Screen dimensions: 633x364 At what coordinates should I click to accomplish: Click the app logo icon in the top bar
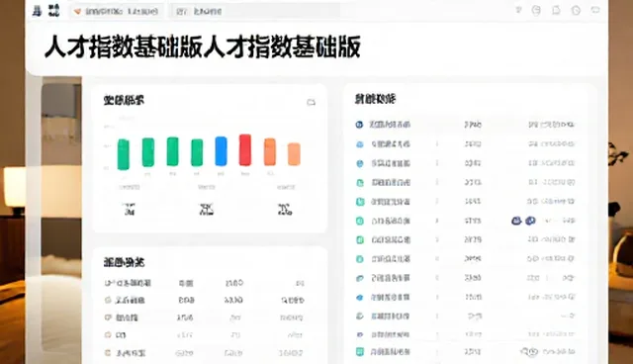click(37, 11)
